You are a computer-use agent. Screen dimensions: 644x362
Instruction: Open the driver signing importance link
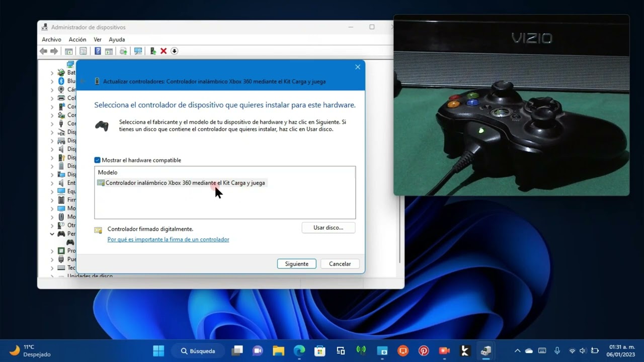pyautogui.click(x=168, y=240)
